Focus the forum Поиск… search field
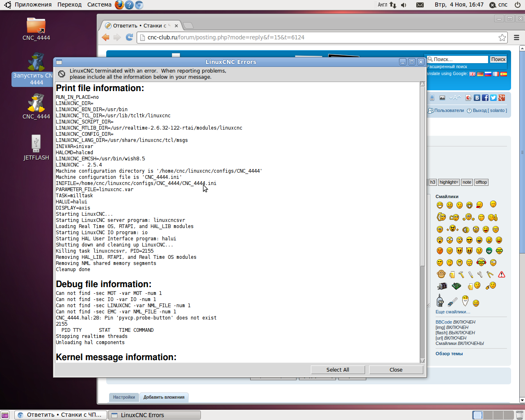Screen dimensions: 525x420 tap(457, 59)
